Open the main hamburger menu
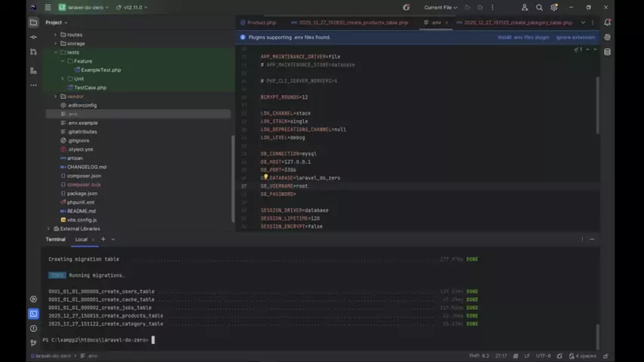This screenshot has height=362, width=644. tap(48, 8)
